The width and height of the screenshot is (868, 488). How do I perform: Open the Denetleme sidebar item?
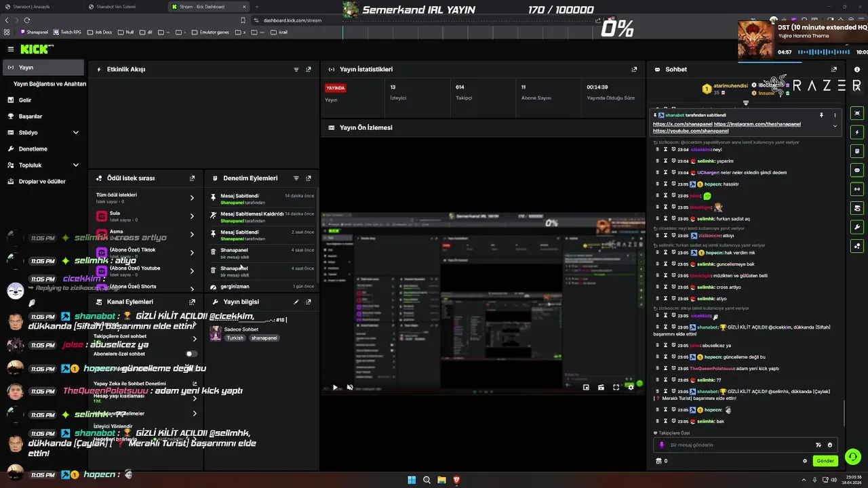(33, 149)
